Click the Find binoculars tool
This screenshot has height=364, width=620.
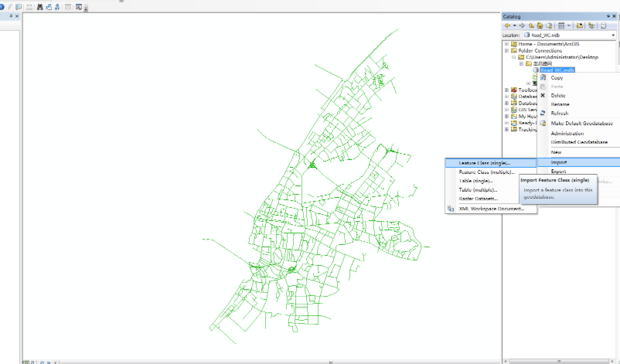click(40, 7)
